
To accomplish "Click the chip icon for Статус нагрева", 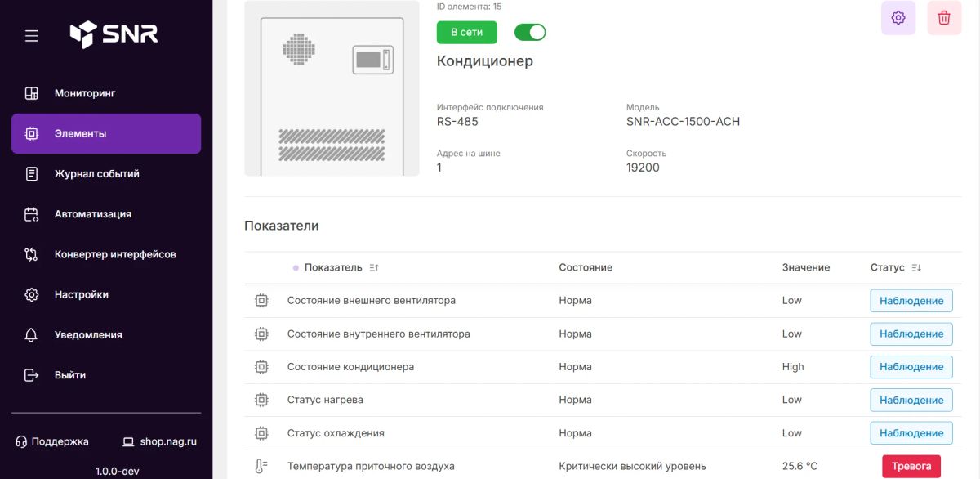I will pos(261,400).
